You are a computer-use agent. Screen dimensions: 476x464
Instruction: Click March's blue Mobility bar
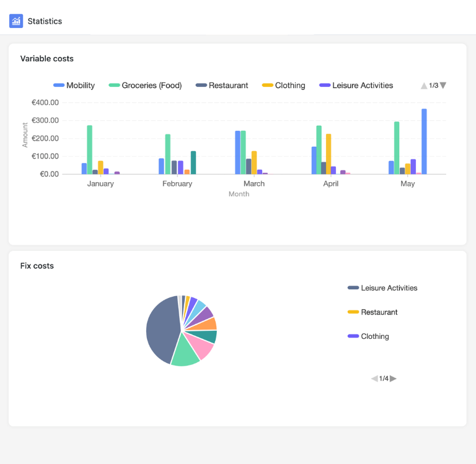pyautogui.click(x=238, y=152)
